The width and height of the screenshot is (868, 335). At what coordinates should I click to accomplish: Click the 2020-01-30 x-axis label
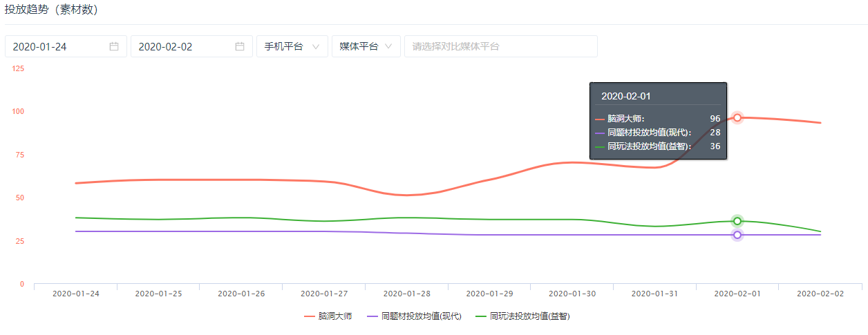(x=572, y=294)
